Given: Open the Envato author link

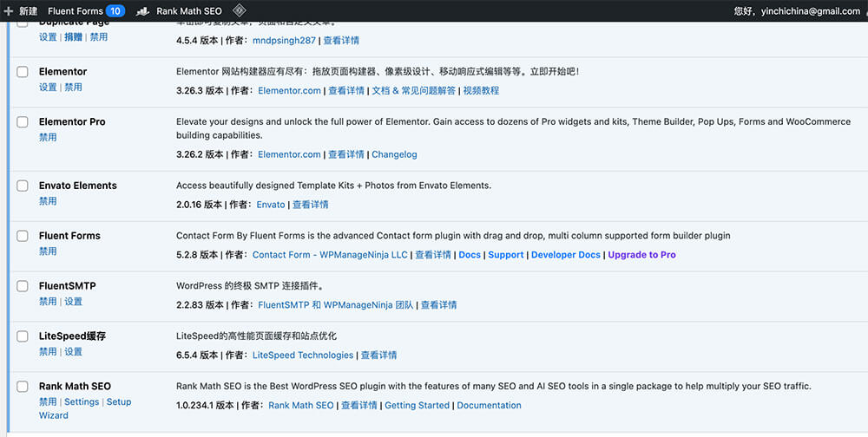Looking at the screenshot, I should click(x=271, y=205).
